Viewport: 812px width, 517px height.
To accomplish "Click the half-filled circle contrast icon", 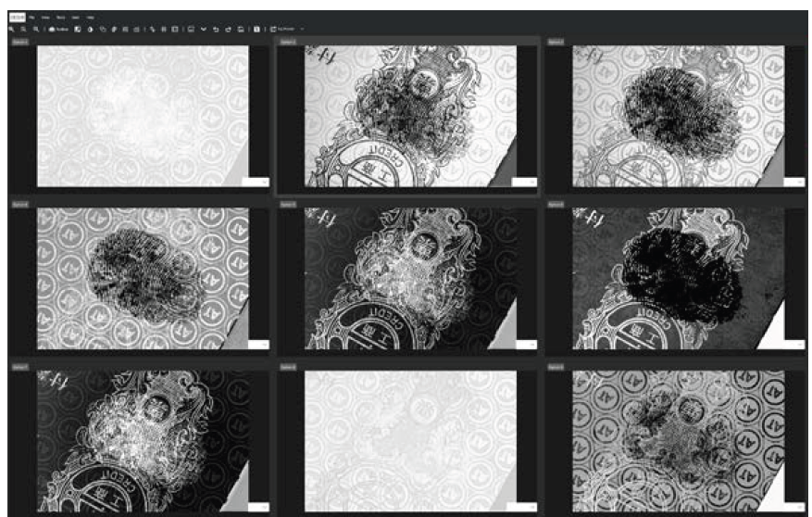I will [x=90, y=29].
